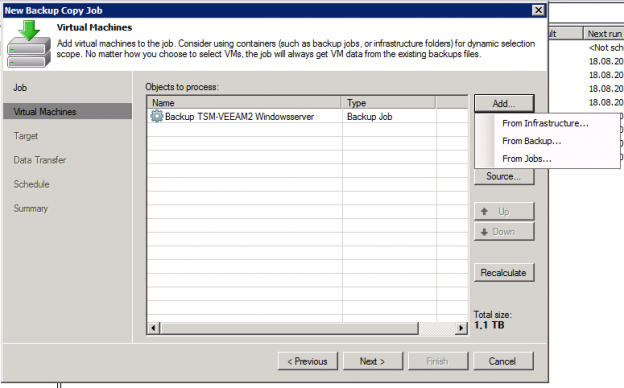Choose From Infrastructure... in the Add menu

(x=545, y=123)
